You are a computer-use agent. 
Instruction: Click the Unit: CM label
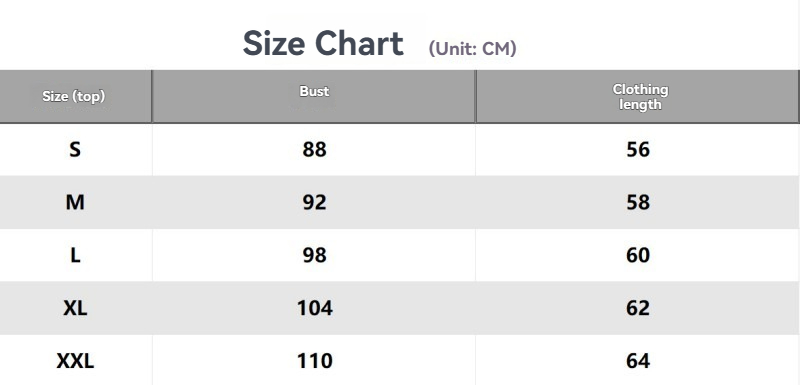[x=472, y=48]
